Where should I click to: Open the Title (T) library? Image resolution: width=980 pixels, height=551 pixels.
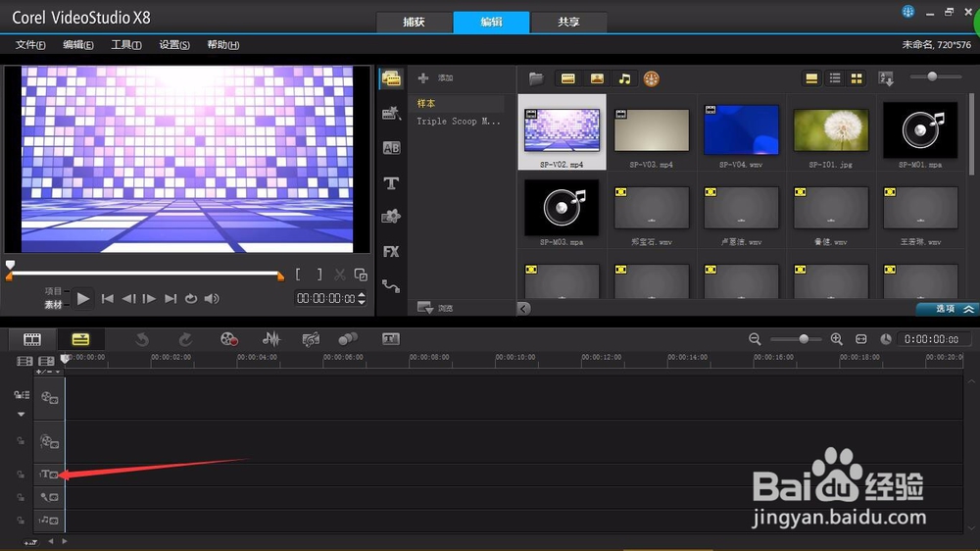point(391,183)
